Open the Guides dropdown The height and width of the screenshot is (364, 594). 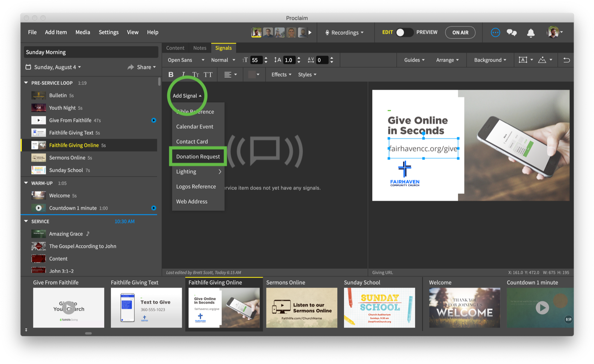point(414,60)
